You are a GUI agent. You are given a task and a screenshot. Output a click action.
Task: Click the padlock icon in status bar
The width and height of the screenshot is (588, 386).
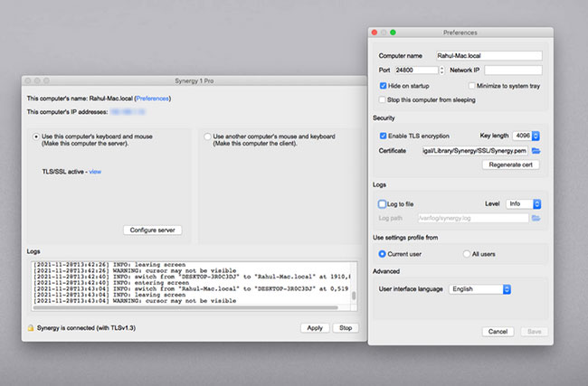[31, 328]
